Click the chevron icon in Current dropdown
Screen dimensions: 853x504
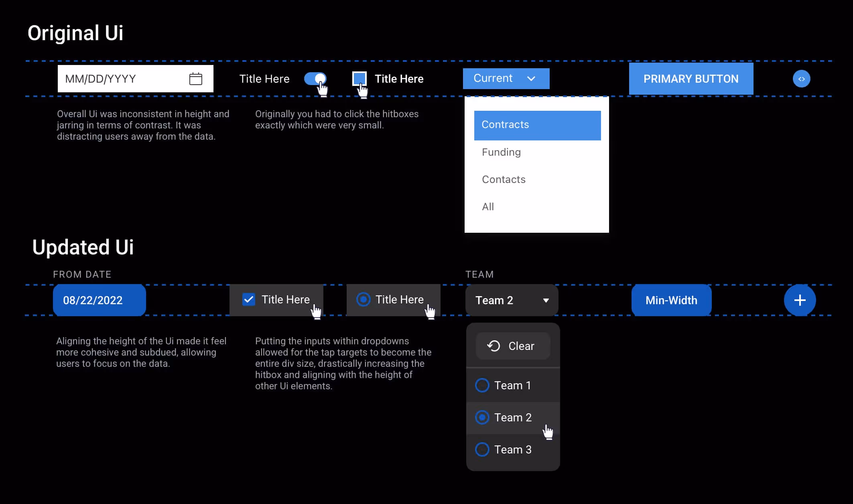click(531, 79)
